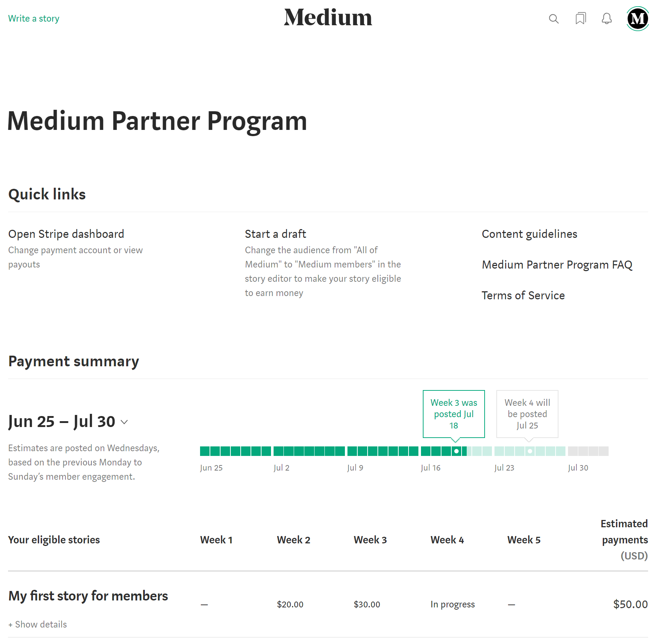Click the Start a draft link
Viewport: 662px width, 644px height.
[275, 234]
